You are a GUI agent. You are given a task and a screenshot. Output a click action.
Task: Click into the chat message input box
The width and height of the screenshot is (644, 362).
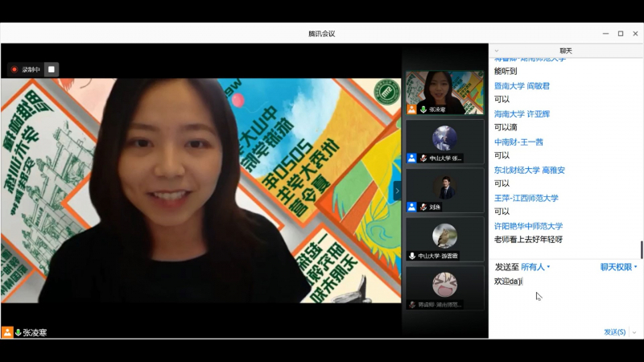(563, 302)
